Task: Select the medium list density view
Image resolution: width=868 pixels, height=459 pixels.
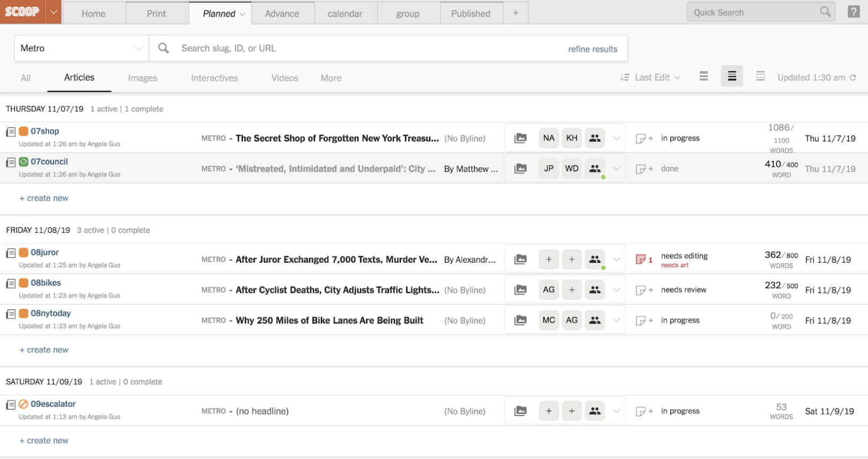Action: (732, 77)
